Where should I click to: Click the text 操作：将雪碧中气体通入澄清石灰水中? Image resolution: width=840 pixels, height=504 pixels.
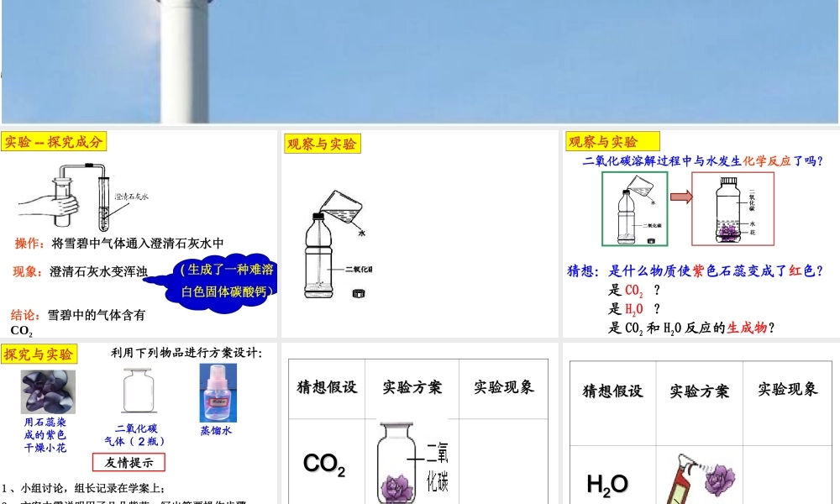tap(119, 244)
